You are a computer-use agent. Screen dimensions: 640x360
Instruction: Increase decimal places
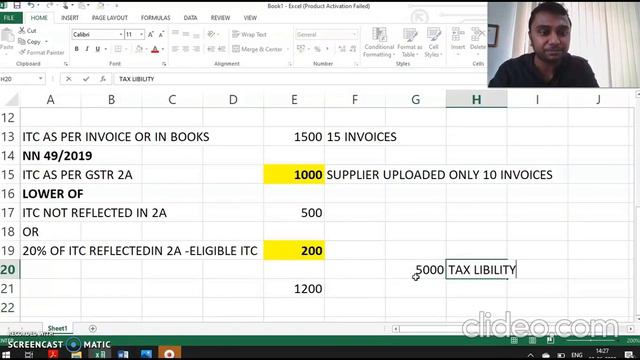coord(342,49)
